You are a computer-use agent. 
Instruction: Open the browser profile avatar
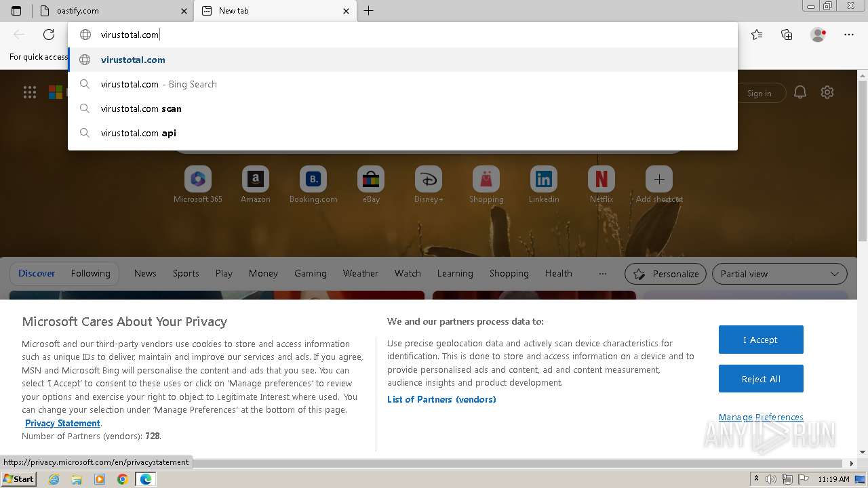pos(818,35)
